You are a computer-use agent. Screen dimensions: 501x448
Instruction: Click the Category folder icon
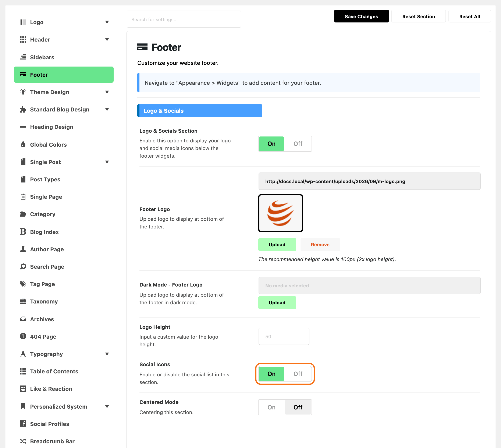[23, 214]
